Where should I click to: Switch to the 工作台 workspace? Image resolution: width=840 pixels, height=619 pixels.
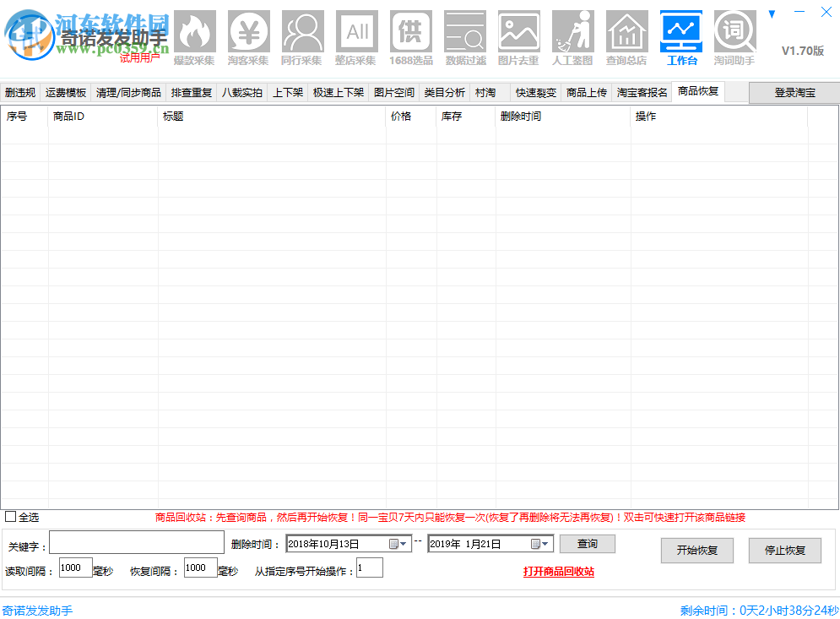click(681, 34)
